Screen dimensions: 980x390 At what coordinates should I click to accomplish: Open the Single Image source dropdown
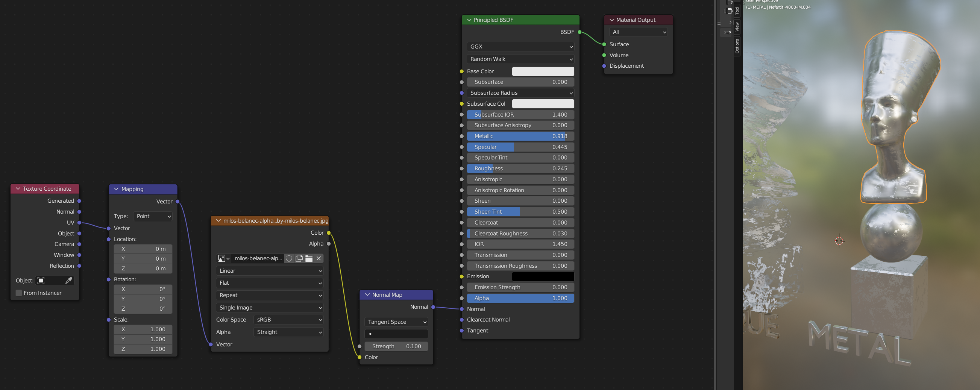(x=270, y=308)
